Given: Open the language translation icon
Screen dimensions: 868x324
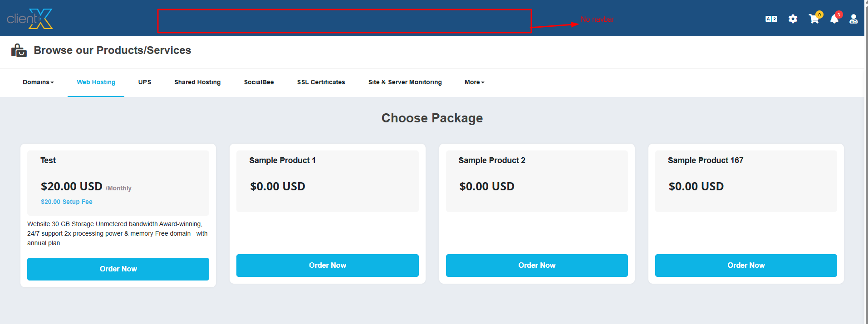Looking at the screenshot, I should point(771,19).
